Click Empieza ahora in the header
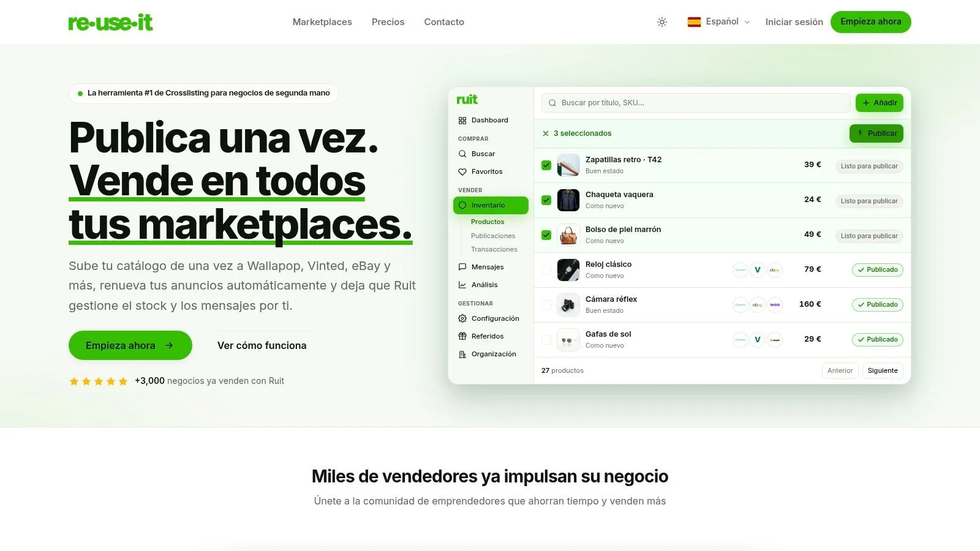980x551 pixels. pyautogui.click(x=870, y=22)
